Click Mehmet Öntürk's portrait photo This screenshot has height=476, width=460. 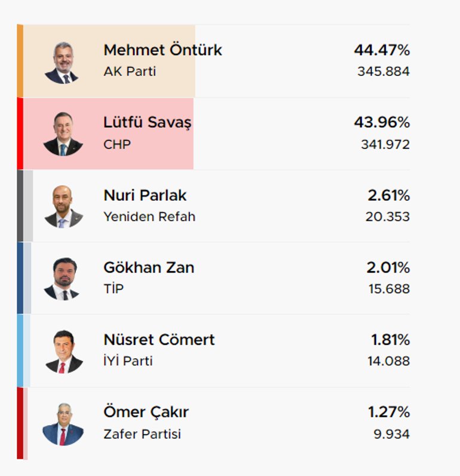63,63
